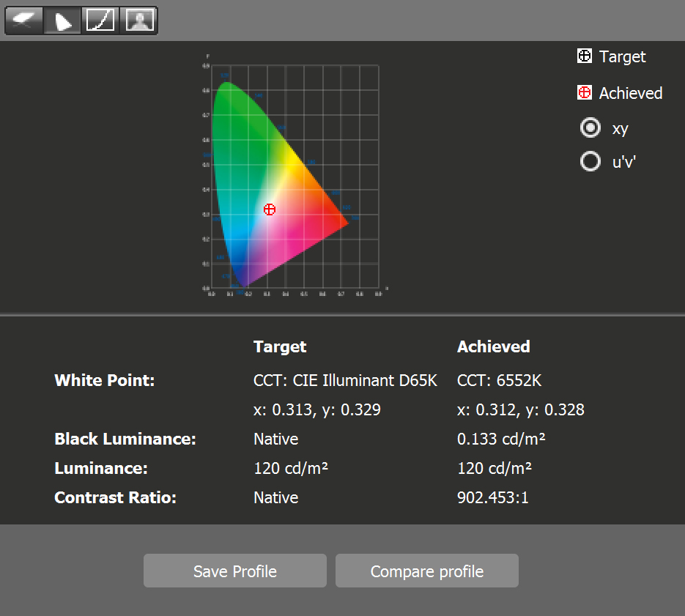Click the red Achieved crosshair legend icon
The image size is (685, 616).
(585, 93)
